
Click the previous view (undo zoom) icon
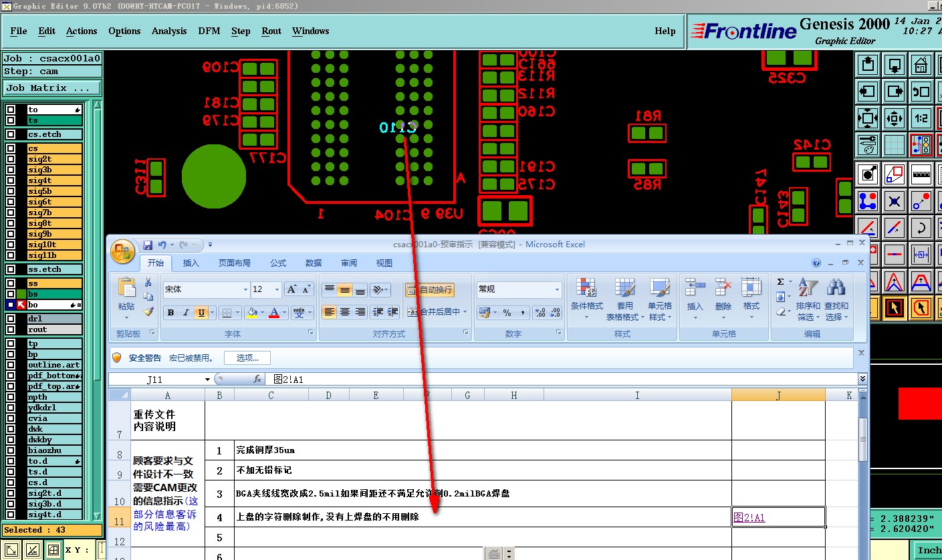click(x=921, y=92)
